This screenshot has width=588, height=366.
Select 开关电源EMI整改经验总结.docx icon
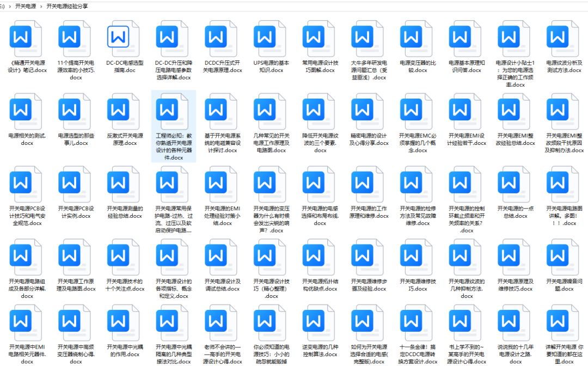(514, 112)
